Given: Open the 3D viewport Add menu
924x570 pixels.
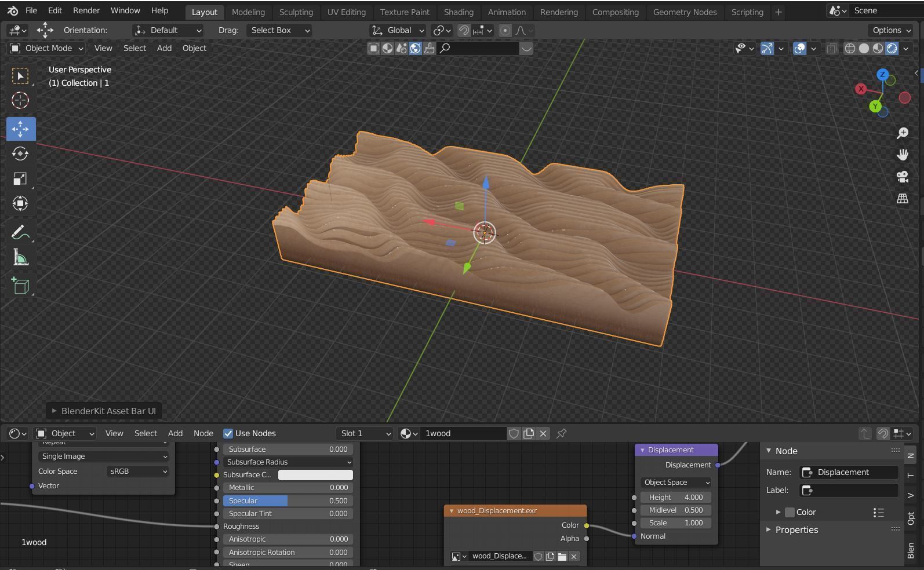Looking at the screenshot, I should 164,48.
